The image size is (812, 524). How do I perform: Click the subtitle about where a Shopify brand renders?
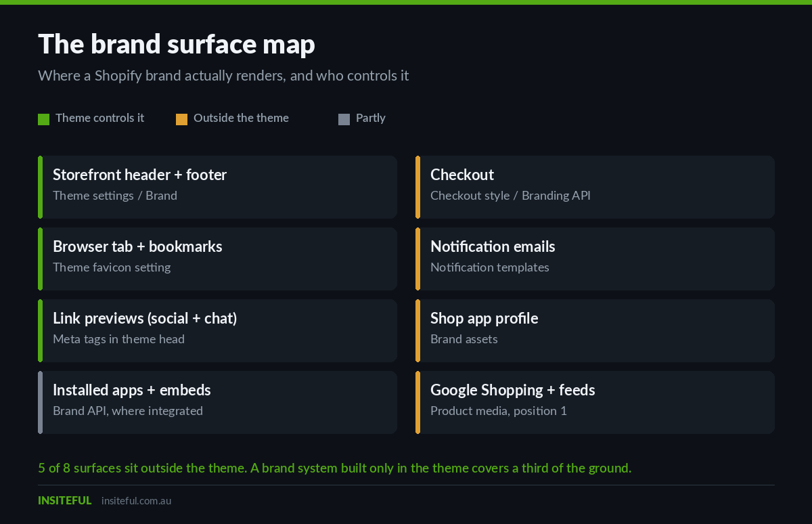[x=223, y=75]
